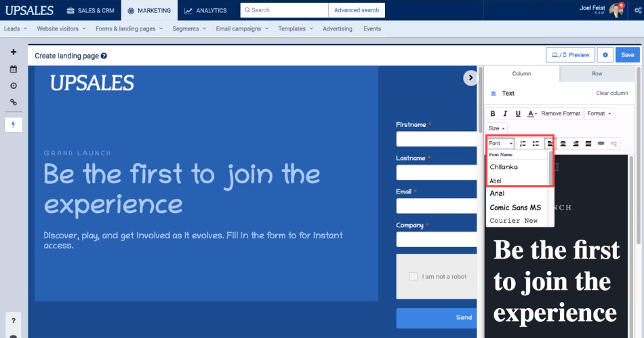
Task: Click the Send button on the form
Action: point(437,318)
